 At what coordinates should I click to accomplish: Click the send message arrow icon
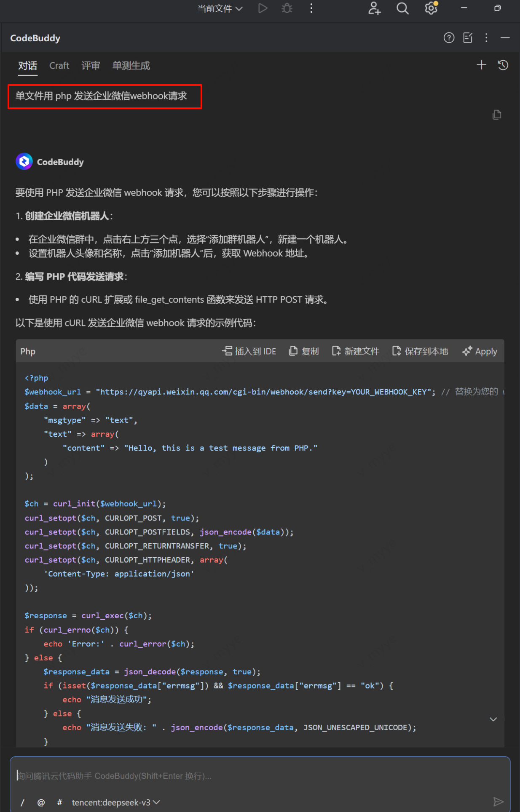498,801
